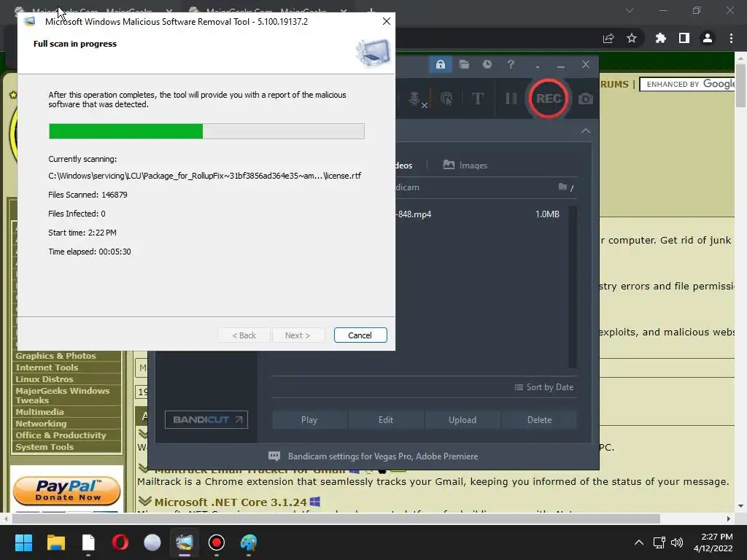747x560 pixels.
Task: Toggle Bandicam text overlay T icon
Action: click(x=477, y=98)
